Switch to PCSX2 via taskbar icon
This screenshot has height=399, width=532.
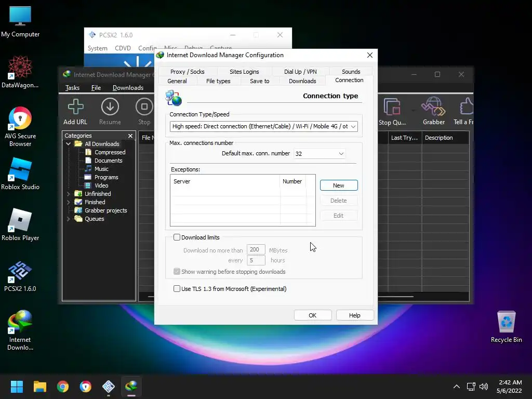pyautogui.click(x=109, y=387)
